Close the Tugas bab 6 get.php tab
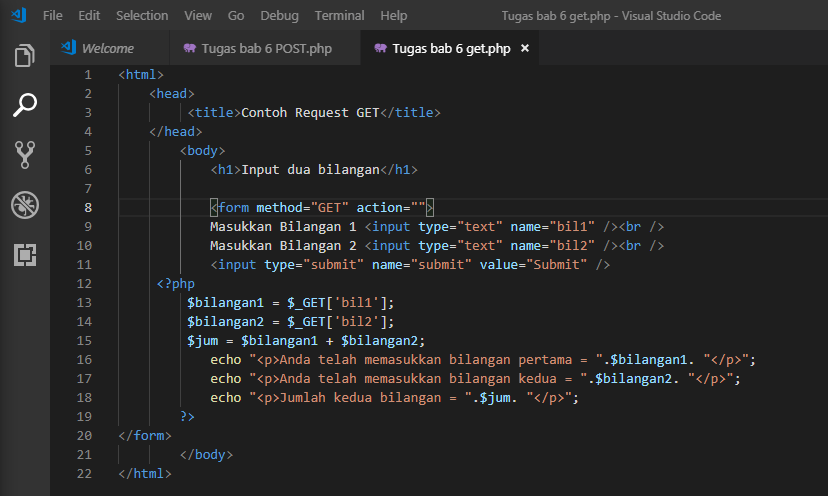Image resolution: width=828 pixels, height=496 pixels. 525,48
